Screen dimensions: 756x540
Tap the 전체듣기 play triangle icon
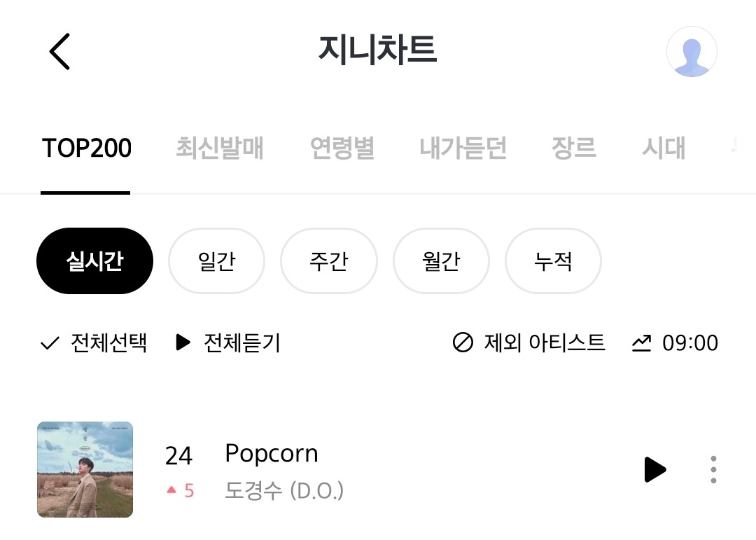[x=183, y=342]
